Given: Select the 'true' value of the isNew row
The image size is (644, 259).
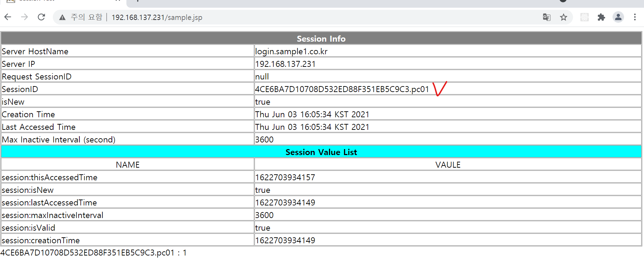Looking at the screenshot, I should (x=263, y=102).
